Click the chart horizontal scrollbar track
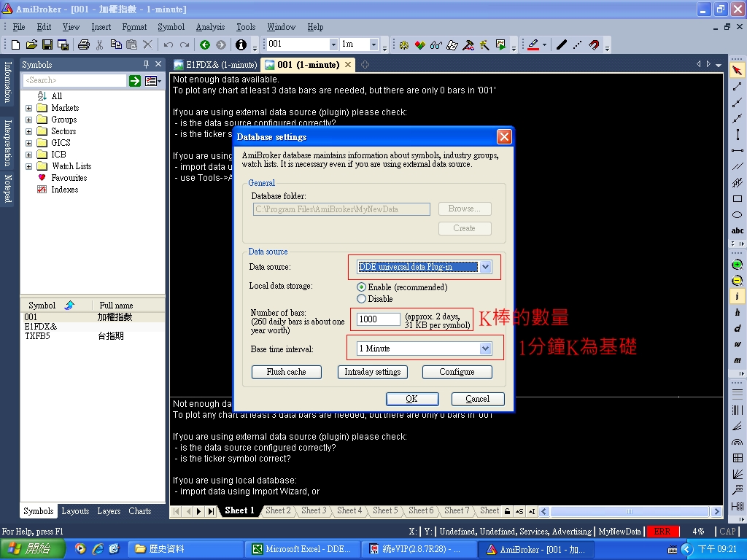747x560 pixels. [x=630, y=511]
